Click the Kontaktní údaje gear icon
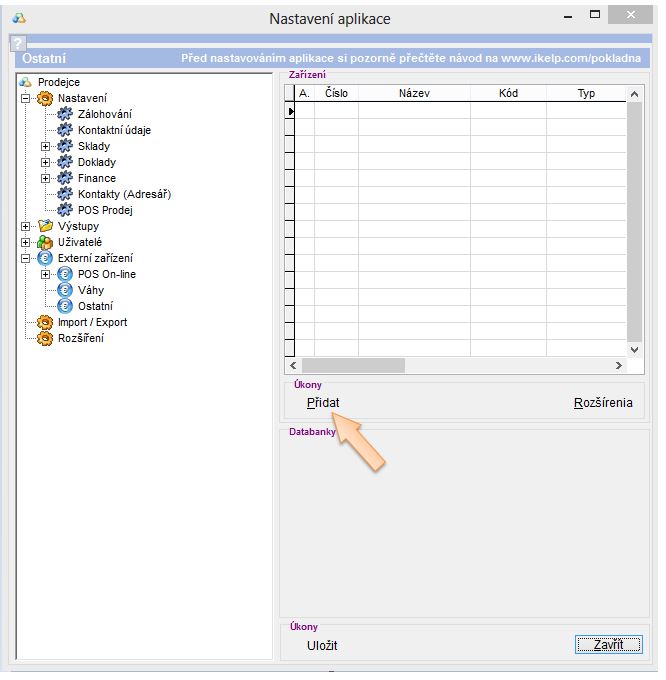This screenshot has width=666, height=680. coord(65,130)
